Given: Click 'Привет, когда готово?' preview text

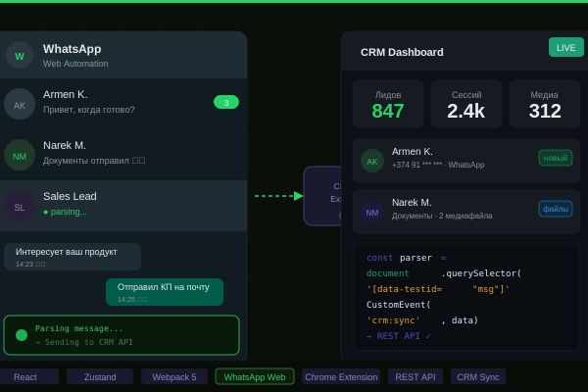Looking at the screenshot, I should coord(89,110).
